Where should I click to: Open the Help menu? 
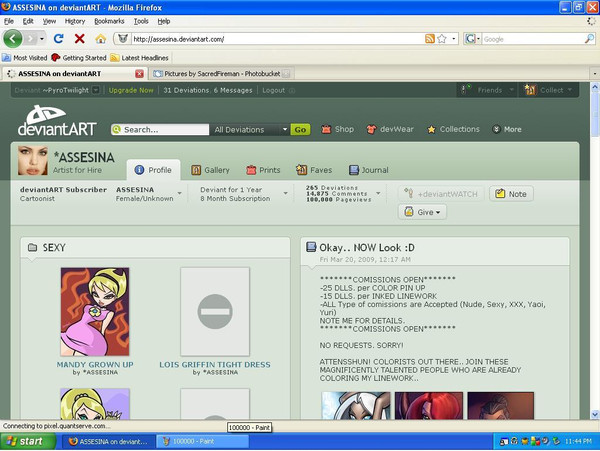point(164,21)
